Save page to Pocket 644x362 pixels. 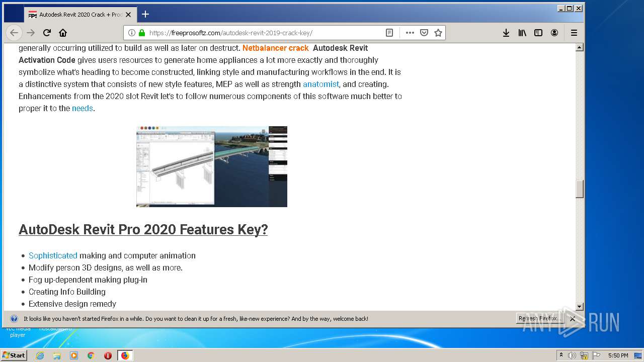(x=424, y=33)
